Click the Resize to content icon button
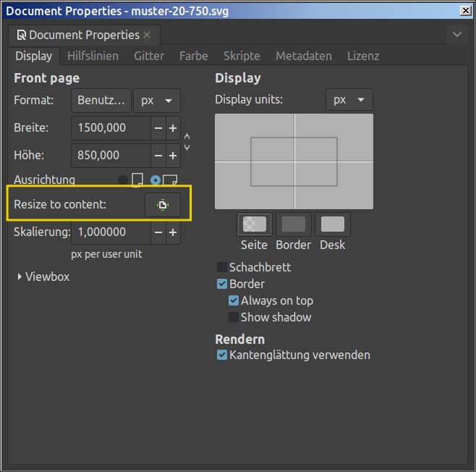 point(163,205)
